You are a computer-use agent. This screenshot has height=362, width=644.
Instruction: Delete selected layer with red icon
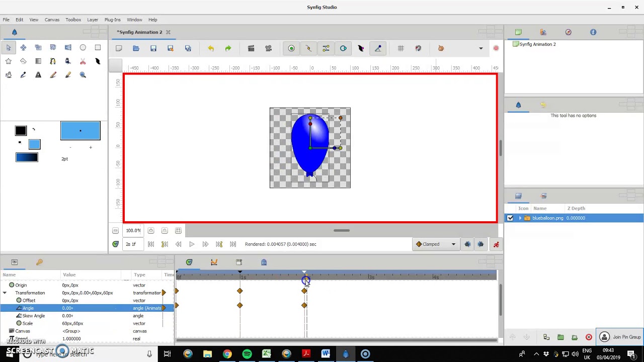click(x=589, y=337)
